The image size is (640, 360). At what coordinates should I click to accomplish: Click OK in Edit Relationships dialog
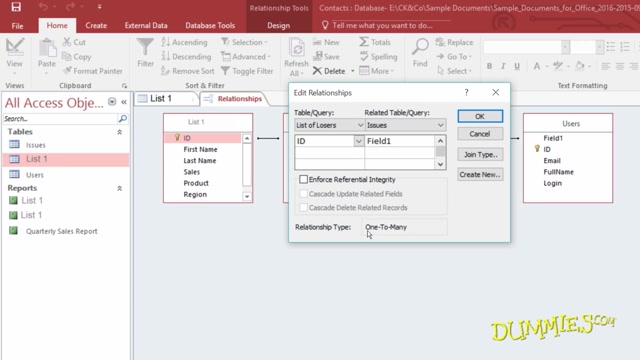point(480,116)
